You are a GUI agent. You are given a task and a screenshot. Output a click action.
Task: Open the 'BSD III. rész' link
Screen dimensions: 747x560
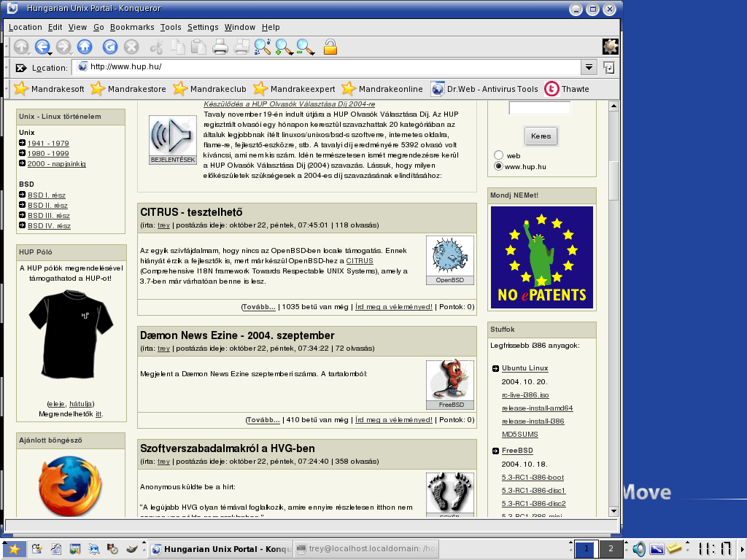pyautogui.click(x=49, y=216)
